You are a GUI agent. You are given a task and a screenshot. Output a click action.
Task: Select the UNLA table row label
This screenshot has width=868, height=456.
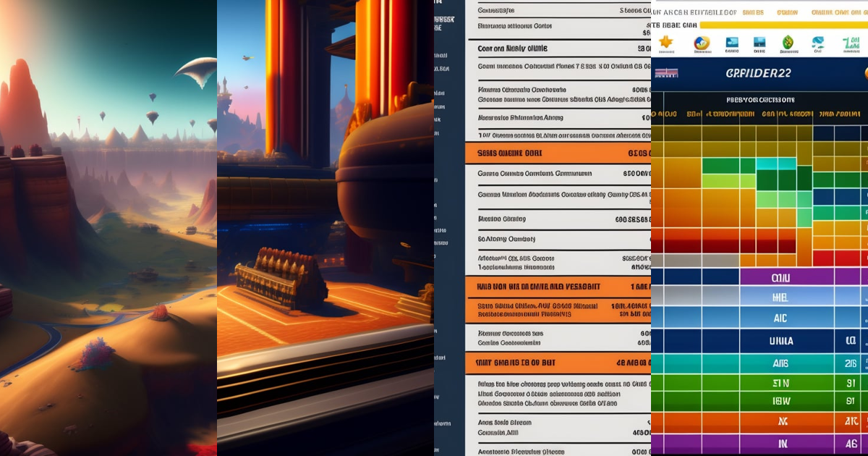783,340
